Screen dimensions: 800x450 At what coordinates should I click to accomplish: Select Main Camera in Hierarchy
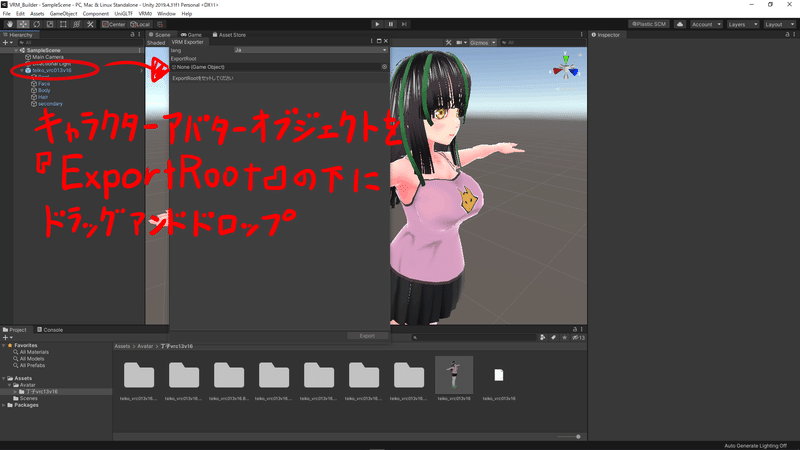pyautogui.click(x=47, y=57)
